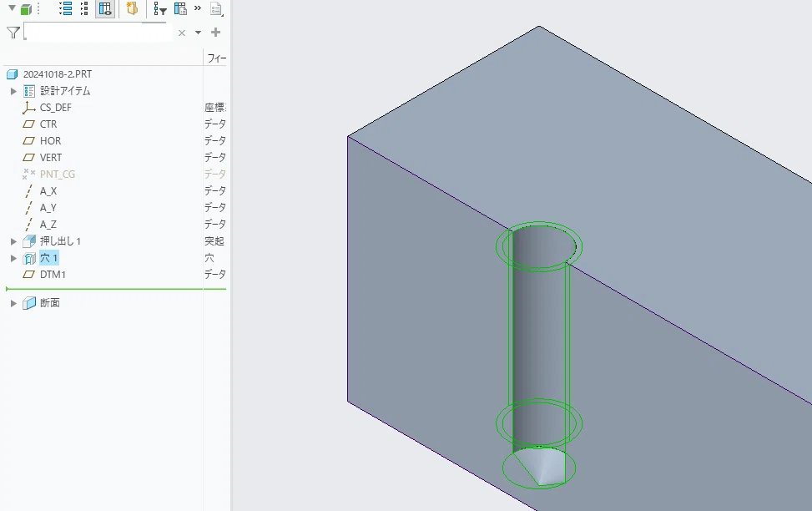Expand the 断面 section node

click(13, 303)
